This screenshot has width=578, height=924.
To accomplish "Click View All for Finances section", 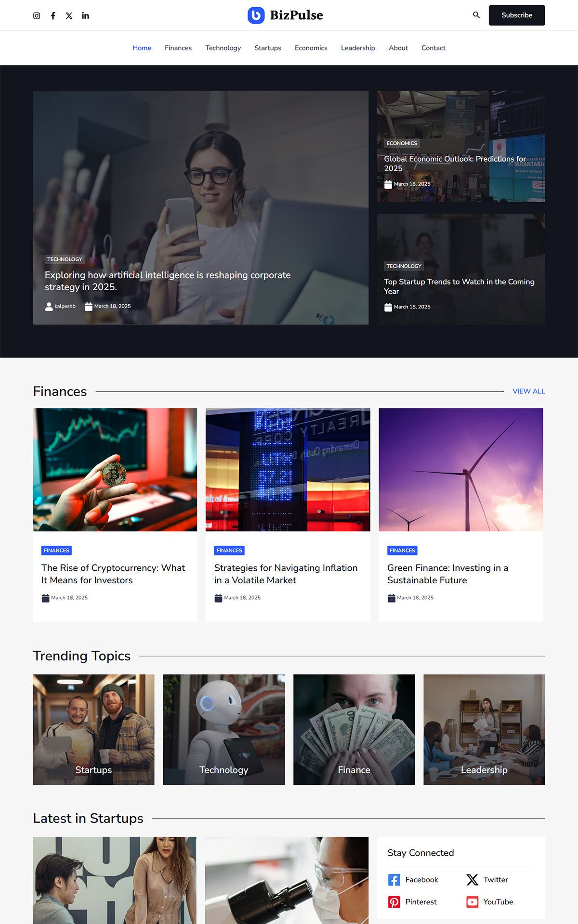I will pyautogui.click(x=528, y=391).
